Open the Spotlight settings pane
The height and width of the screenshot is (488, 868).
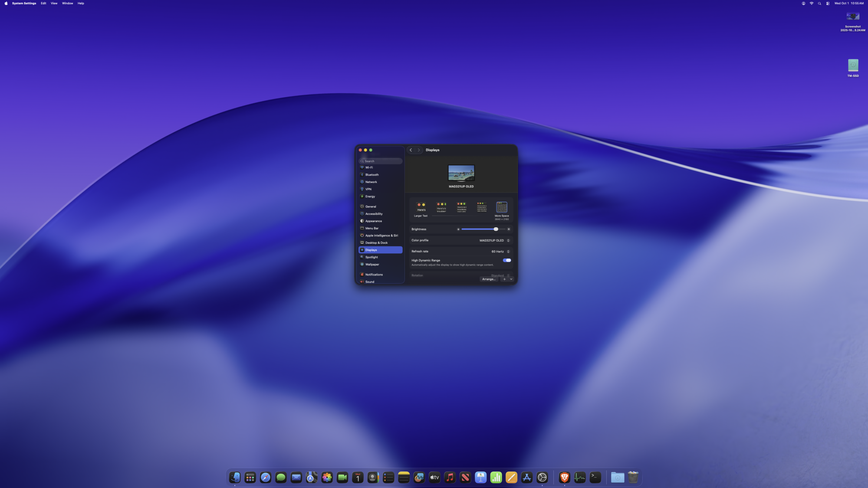click(x=371, y=257)
